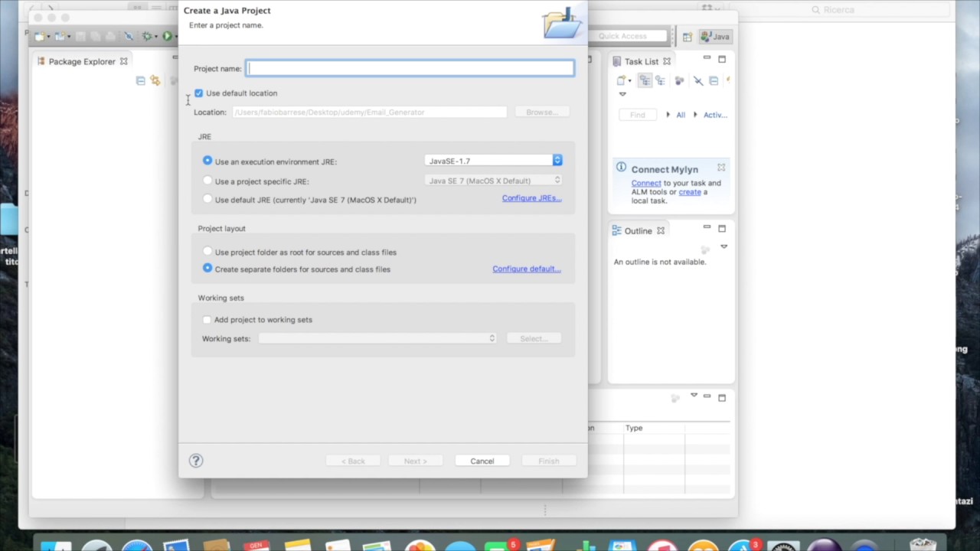Choose create separate folders layout
The width and height of the screenshot is (980, 551).
pyautogui.click(x=207, y=269)
